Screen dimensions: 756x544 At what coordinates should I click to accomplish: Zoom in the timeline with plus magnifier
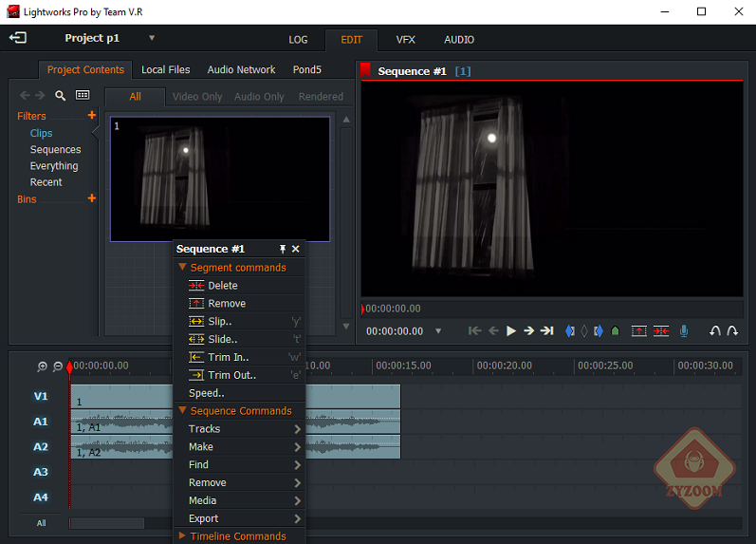click(43, 366)
